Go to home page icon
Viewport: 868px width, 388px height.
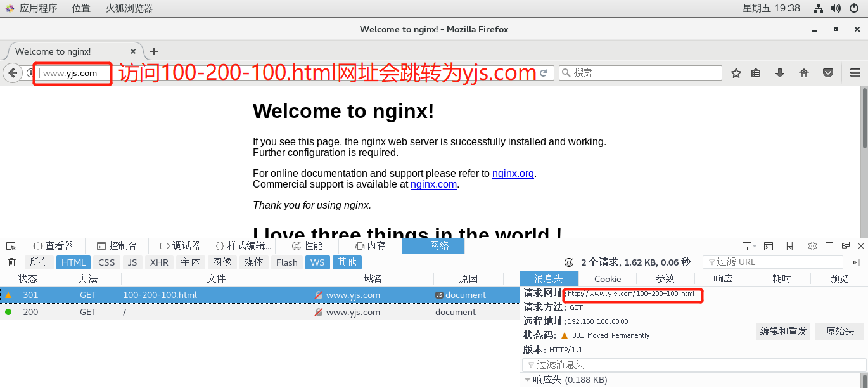click(804, 73)
